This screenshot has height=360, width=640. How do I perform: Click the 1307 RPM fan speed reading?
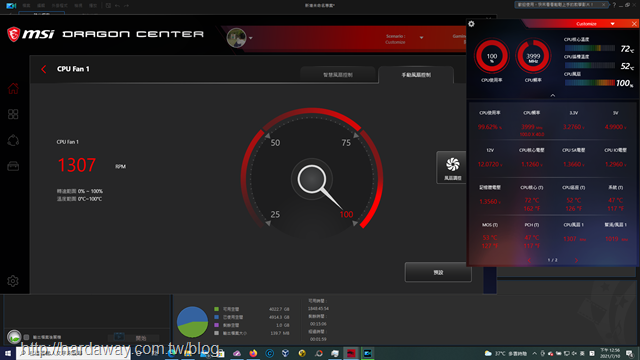tap(77, 165)
